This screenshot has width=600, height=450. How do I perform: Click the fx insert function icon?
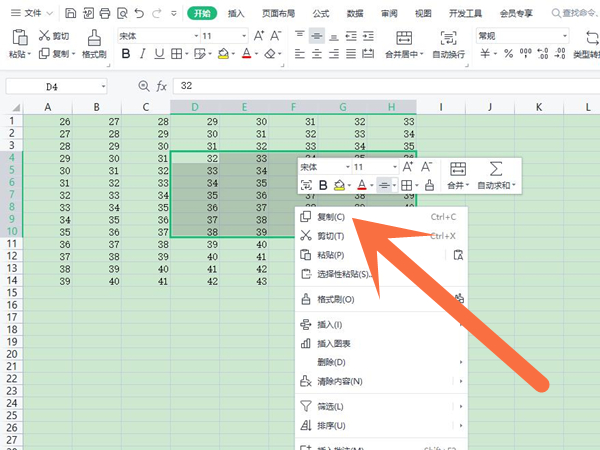(x=160, y=87)
